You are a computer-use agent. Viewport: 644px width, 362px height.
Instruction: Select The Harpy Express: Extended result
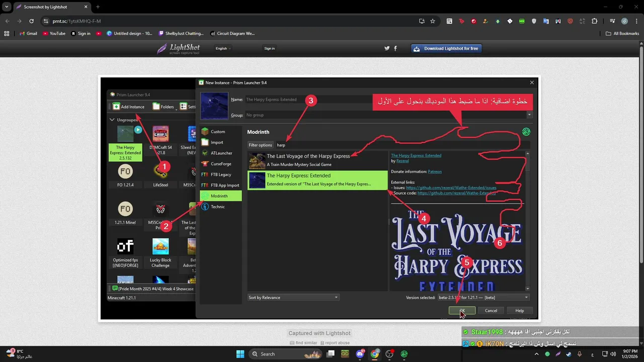(317, 179)
